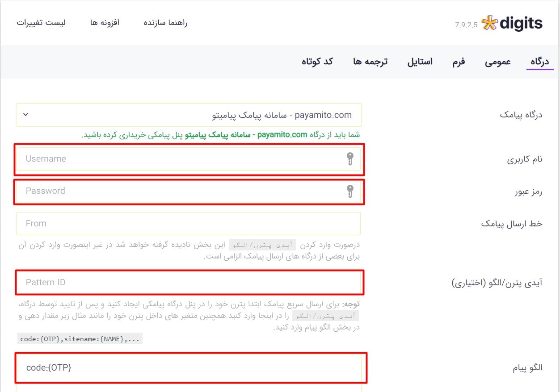Viewport: 560px width, 392px height.
Task: Switch to the عمومی tab
Action: tap(497, 62)
